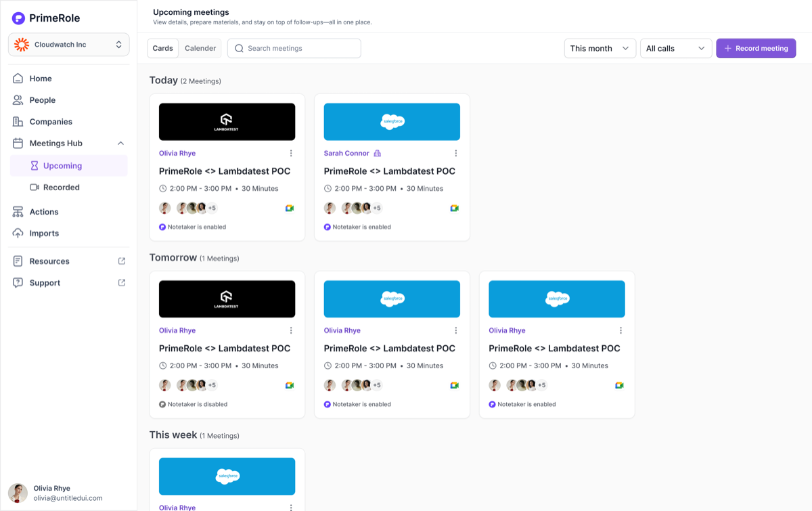
Task: Click the PrimeRole logo icon
Action: tap(19, 18)
